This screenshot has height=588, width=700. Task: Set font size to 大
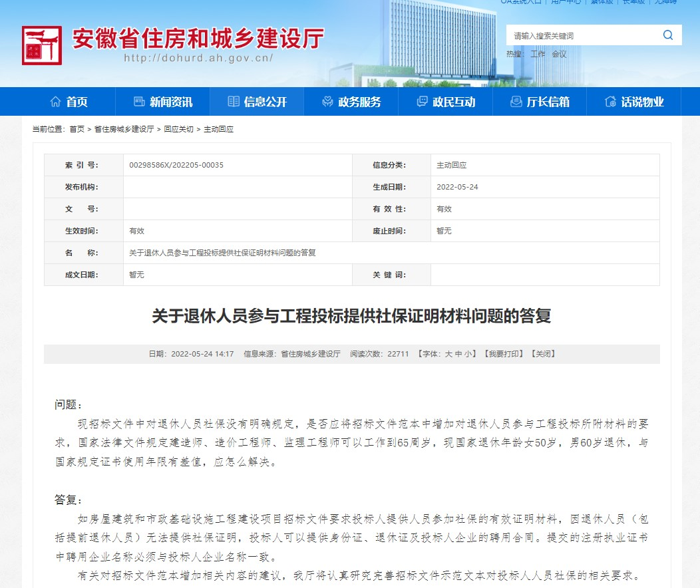coord(448,354)
